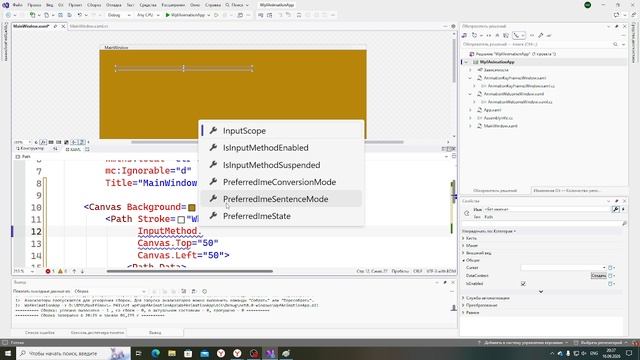Open the Windows Start menu

pos(7,353)
